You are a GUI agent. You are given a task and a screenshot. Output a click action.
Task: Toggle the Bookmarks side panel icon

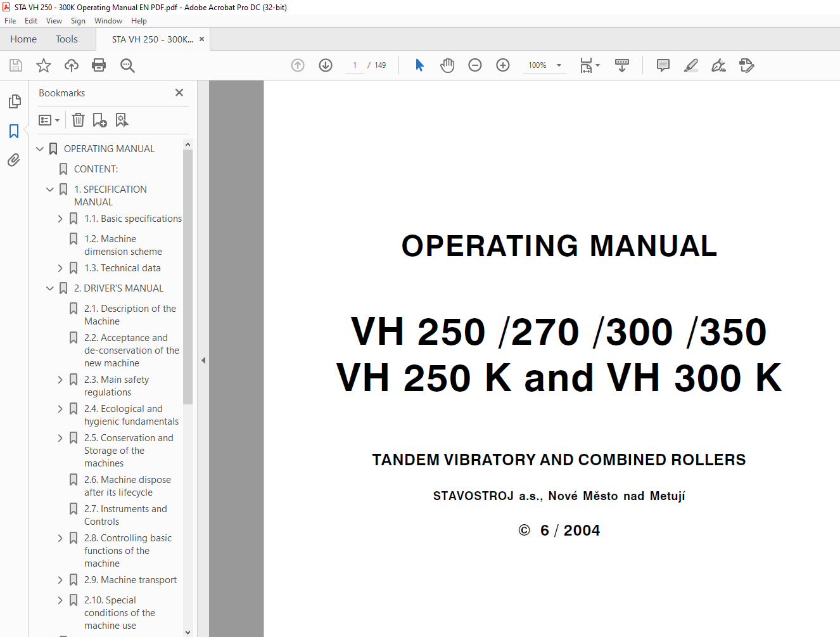click(14, 131)
